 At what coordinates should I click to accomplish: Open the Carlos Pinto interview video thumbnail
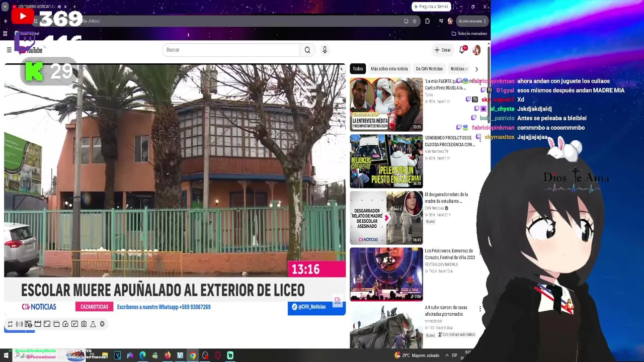[x=386, y=105]
